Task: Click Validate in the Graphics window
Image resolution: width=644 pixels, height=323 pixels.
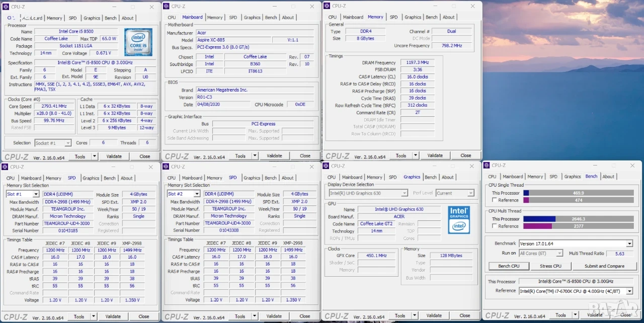Action: [434, 316]
